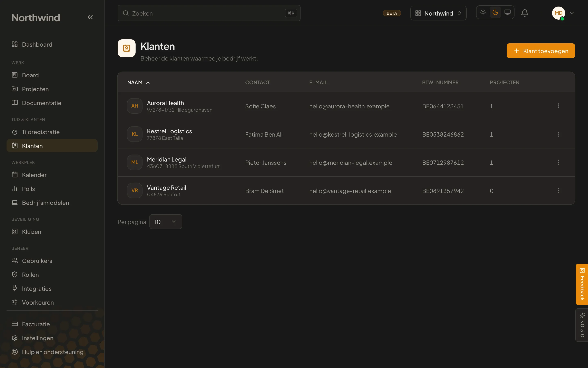Click the PROJECTEN column header

coord(504,83)
